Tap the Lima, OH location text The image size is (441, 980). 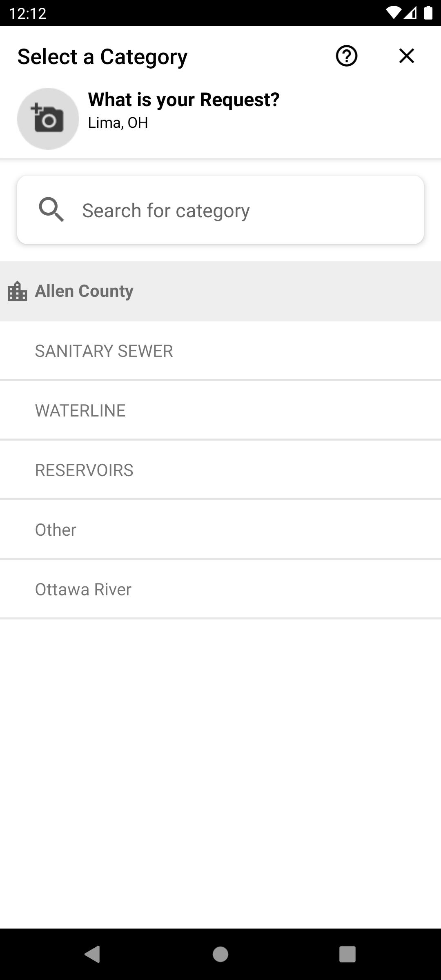click(118, 122)
